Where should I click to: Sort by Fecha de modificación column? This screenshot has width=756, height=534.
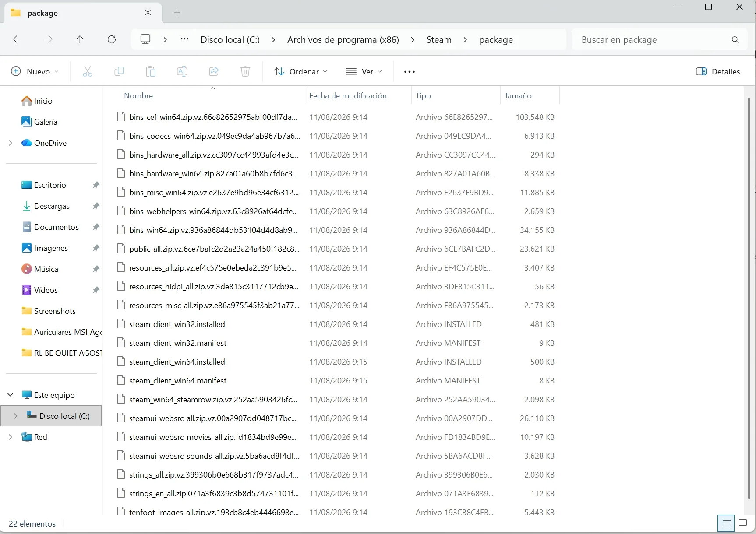(348, 96)
